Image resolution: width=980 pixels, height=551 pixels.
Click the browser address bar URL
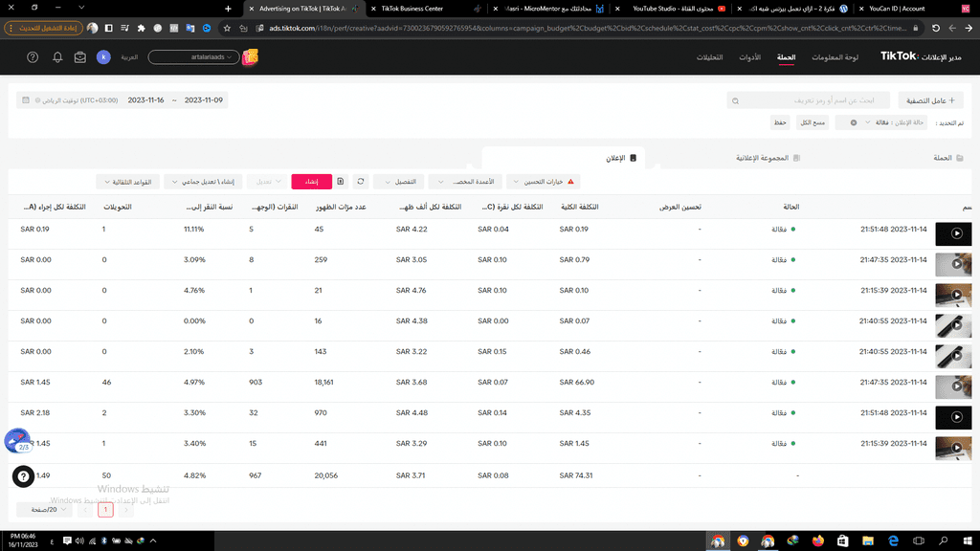pos(588,28)
